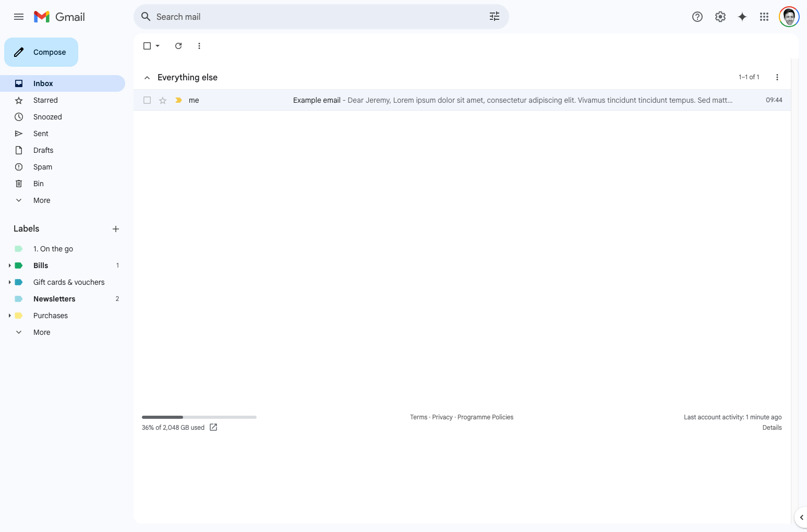Expand the Bills label
Viewport: 807px width, 532px height.
click(9, 265)
